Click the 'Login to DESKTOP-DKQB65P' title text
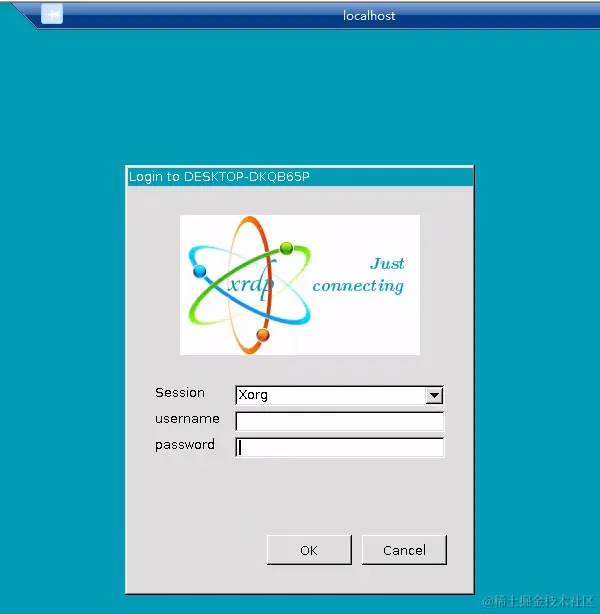Screen dimensions: 600x614 click(x=219, y=177)
